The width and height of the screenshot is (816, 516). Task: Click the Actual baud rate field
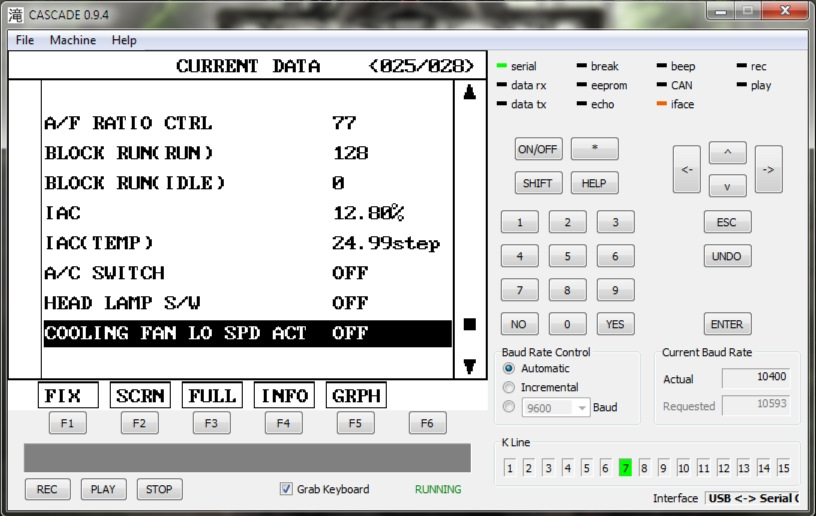click(756, 378)
